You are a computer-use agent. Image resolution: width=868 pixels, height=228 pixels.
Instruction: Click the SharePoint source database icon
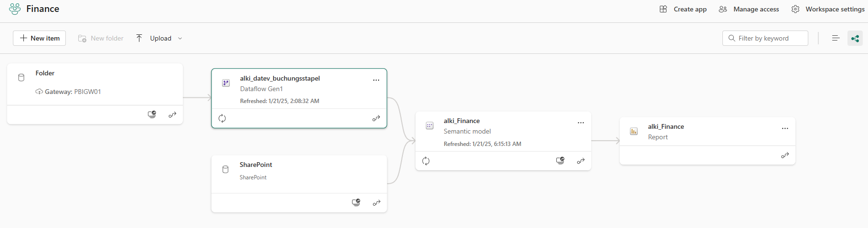225,169
